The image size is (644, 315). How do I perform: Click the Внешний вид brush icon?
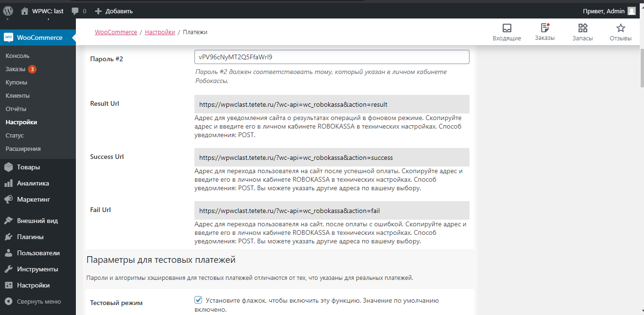[x=9, y=221]
